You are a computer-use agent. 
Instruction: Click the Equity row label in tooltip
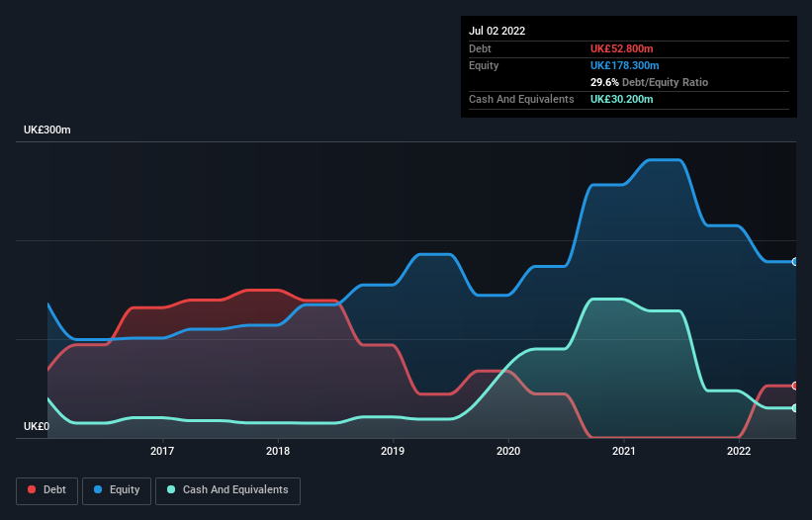pyautogui.click(x=484, y=65)
